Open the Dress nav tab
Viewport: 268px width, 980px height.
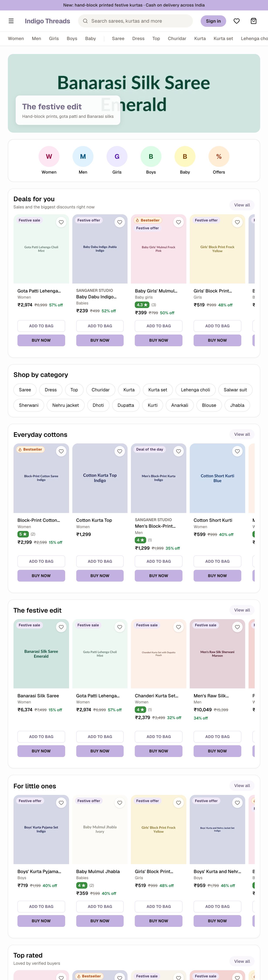click(138, 38)
